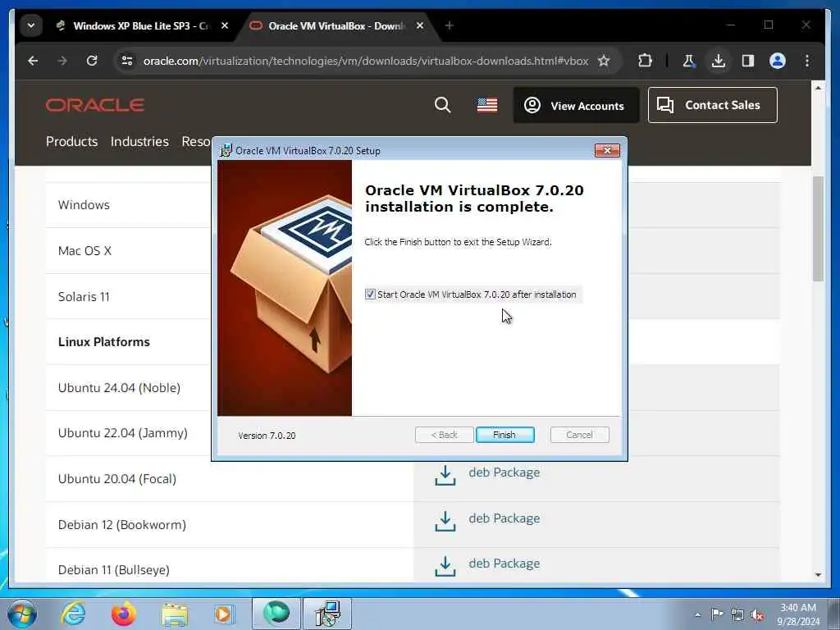840x630 pixels.
Task: Bookmark this page with the star icon
Action: click(604, 61)
